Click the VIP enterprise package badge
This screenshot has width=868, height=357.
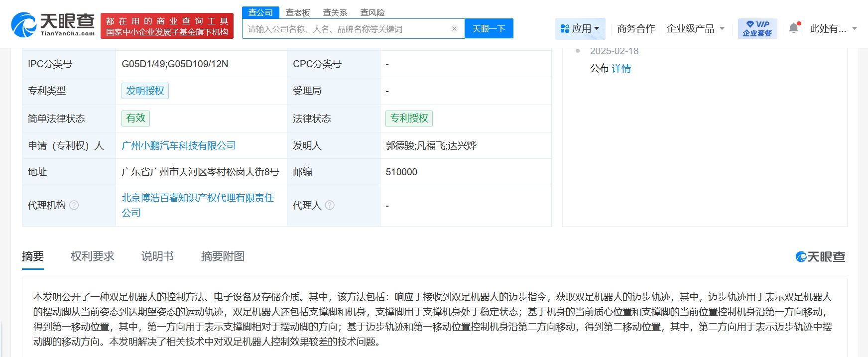coord(757,28)
